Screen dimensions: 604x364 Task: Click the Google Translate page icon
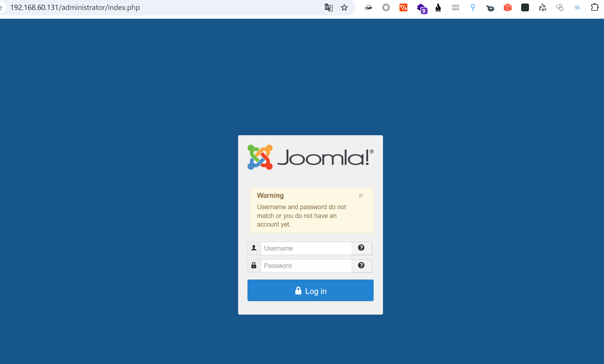pos(329,7)
